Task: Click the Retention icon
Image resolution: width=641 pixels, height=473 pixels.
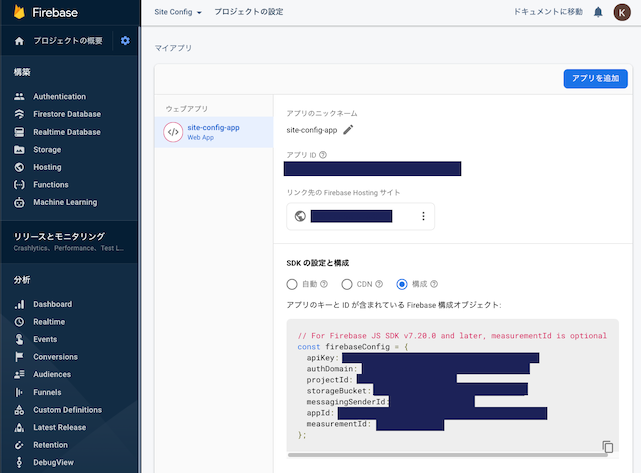Action: pos(19,445)
